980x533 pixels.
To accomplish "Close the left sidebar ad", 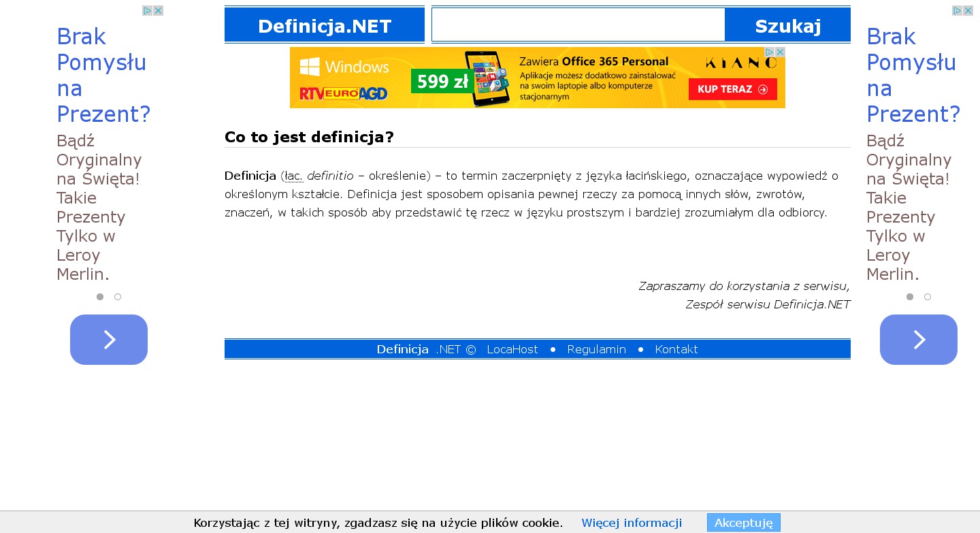I will point(158,11).
